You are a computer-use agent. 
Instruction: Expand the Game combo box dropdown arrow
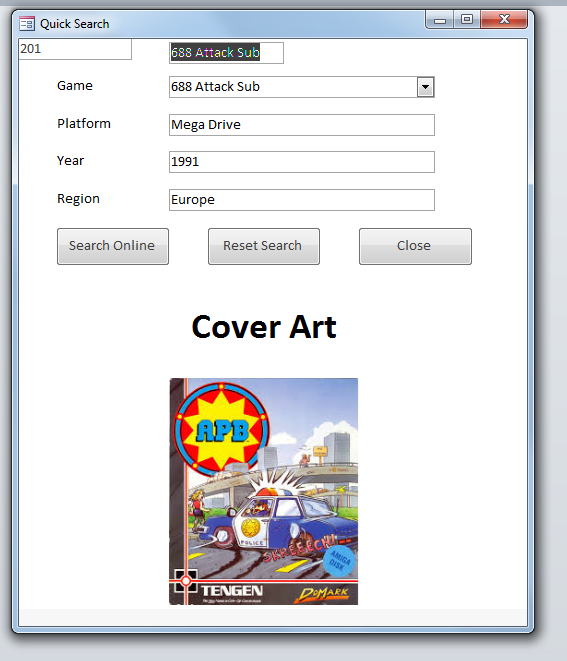(x=425, y=87)
